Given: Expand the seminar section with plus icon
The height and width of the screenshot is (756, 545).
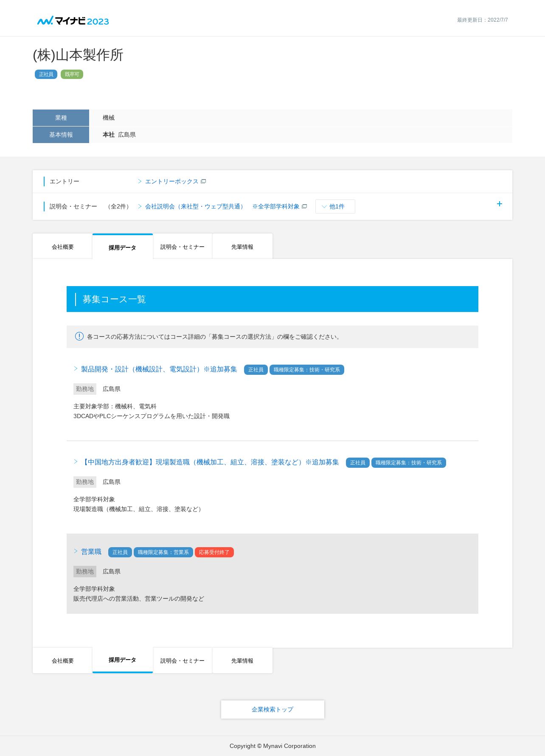Looking at the screenshot, I should point(500,204).
